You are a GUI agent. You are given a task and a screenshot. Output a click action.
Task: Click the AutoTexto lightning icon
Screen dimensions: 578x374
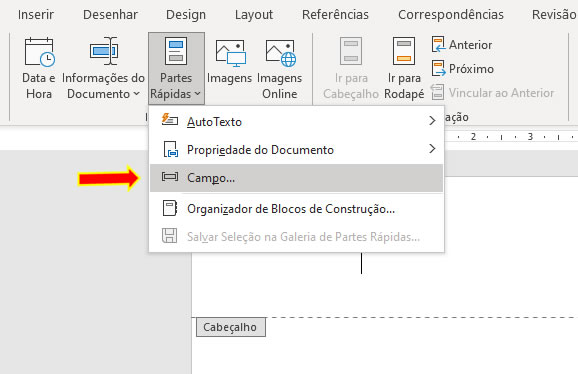tap(170, 120)
